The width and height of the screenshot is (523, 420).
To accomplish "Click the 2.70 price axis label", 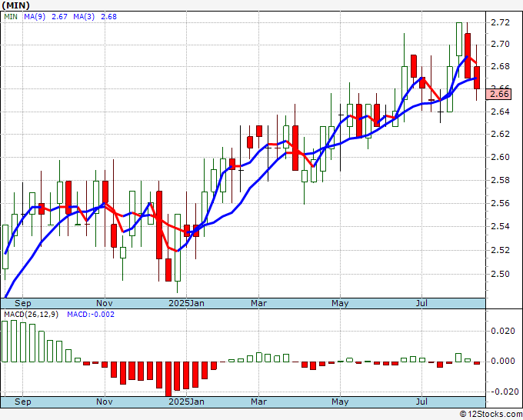I will pyautogui.click(x=500, y=44).
